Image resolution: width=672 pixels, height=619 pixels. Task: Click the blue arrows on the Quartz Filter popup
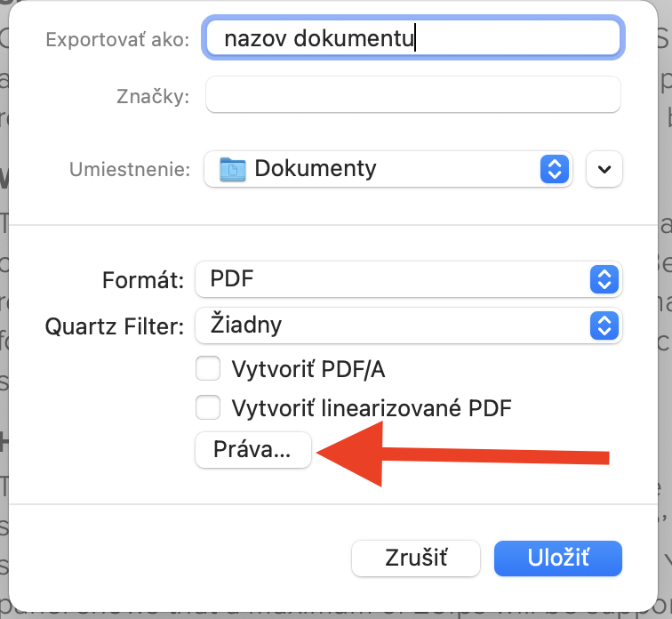(604, 325)
